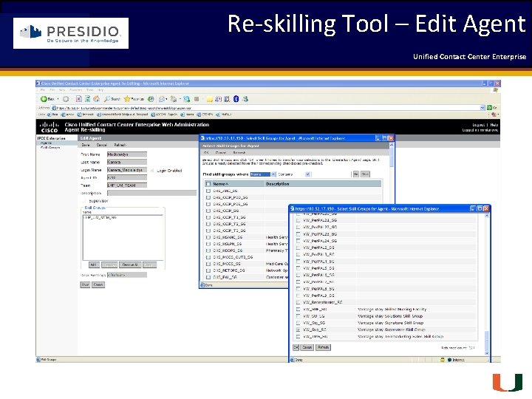Click Save link in Edit Agent toolbar
The width and height of the screenshot is (532, 399).
[x=86, y=145]
